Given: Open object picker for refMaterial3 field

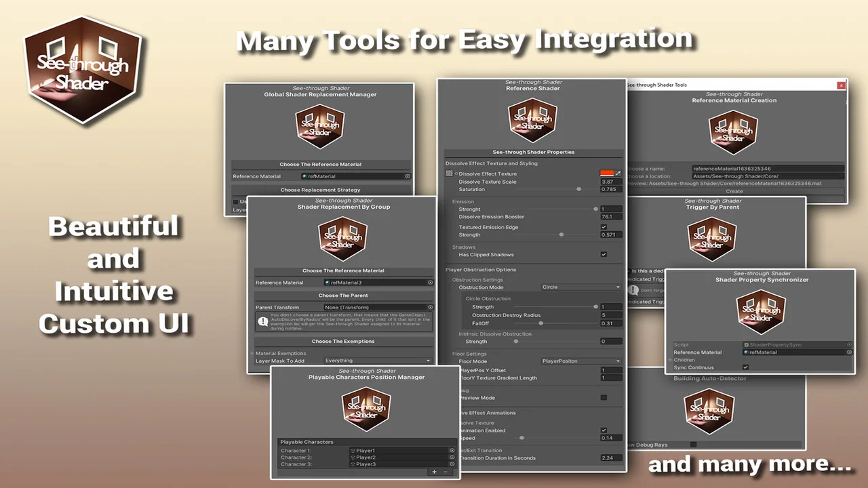Looking at the screenshot, I should click(430, 283).
